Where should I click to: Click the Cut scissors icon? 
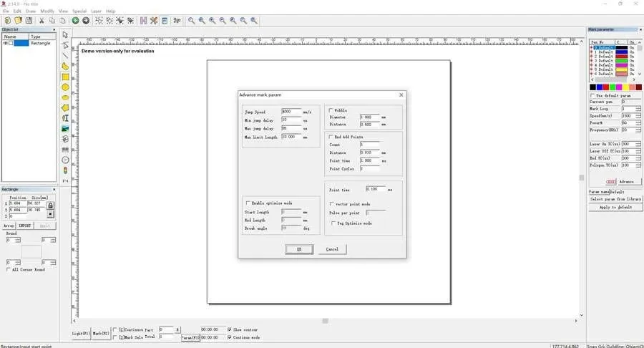pos(42,21)
